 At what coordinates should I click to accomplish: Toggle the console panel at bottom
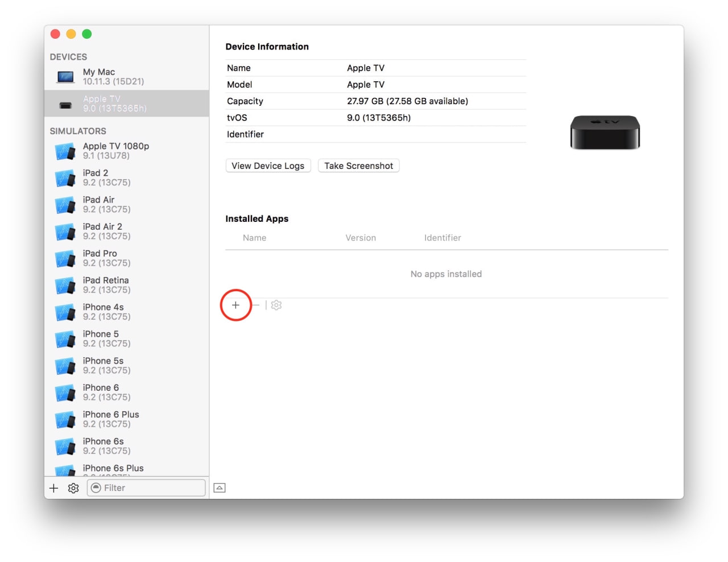point(220,488)
